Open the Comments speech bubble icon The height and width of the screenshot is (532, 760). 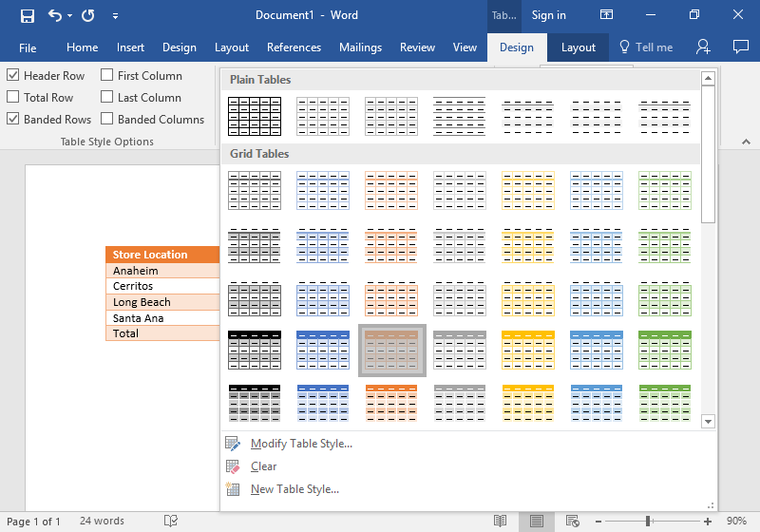(741, 47)
